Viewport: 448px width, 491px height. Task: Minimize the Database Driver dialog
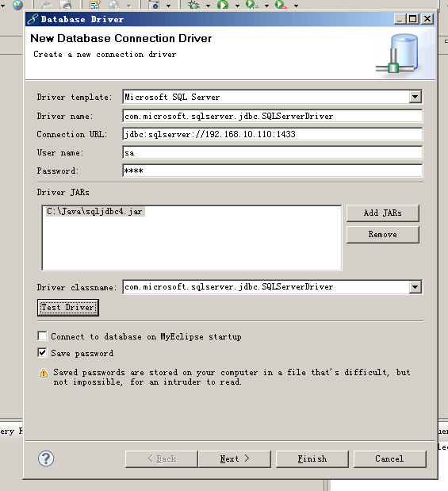400,19
